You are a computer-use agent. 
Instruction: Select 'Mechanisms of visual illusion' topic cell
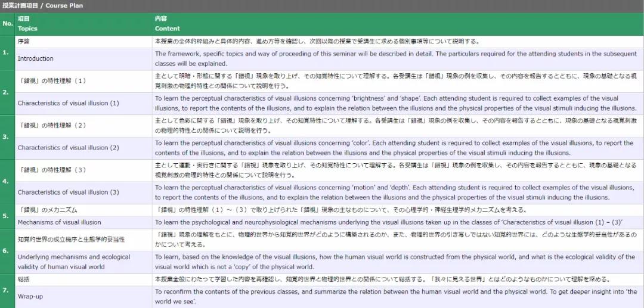(83, 222)
